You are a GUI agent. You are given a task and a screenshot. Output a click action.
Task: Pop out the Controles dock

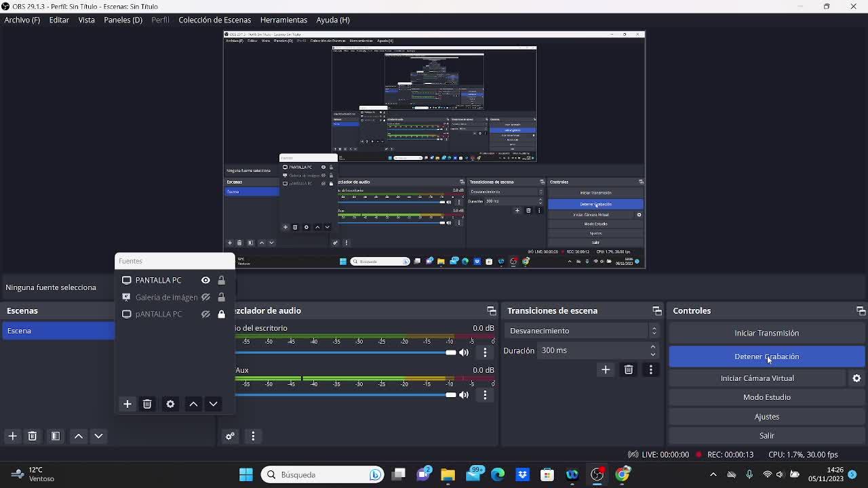(861, 310)
